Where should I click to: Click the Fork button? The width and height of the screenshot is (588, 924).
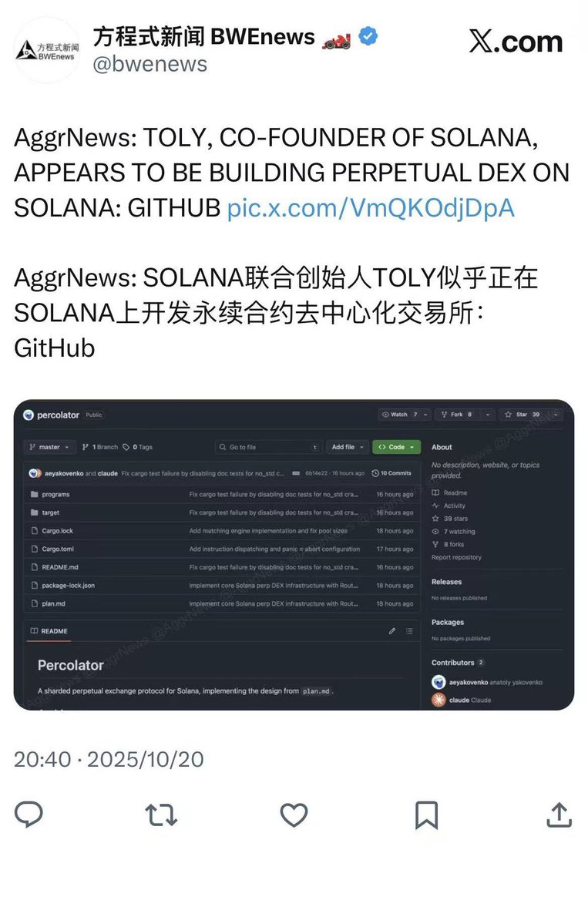point(465,415)
